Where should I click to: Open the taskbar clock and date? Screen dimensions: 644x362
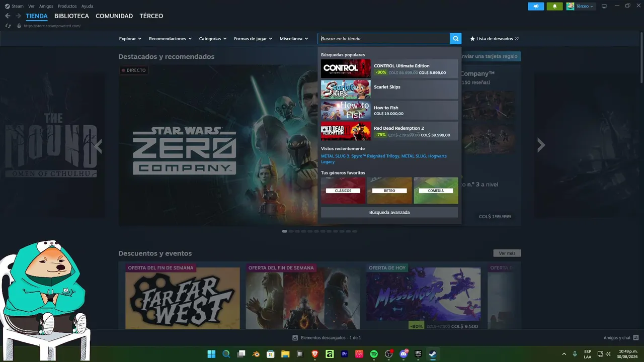click(x=628, y=354)
